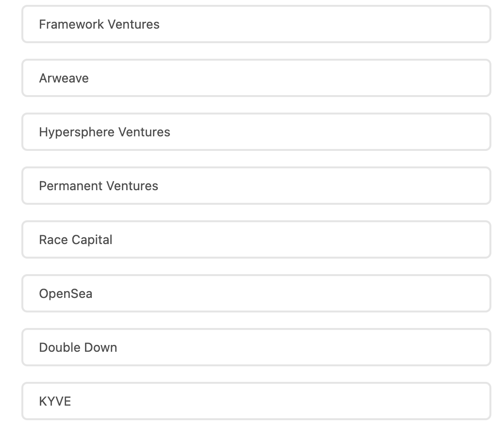This screenshot has width=504, height=426.
Task: Click the 'OpenSea' text label
Action: [x=66, y=294]
